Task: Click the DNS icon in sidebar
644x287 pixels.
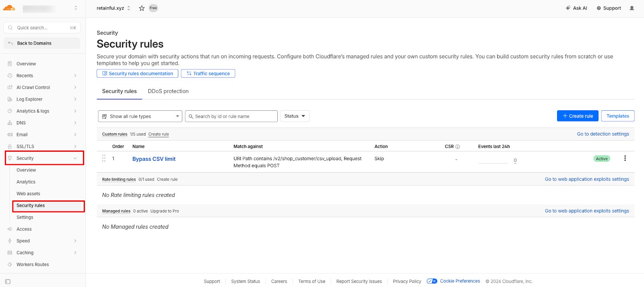Action: (10, 123)
